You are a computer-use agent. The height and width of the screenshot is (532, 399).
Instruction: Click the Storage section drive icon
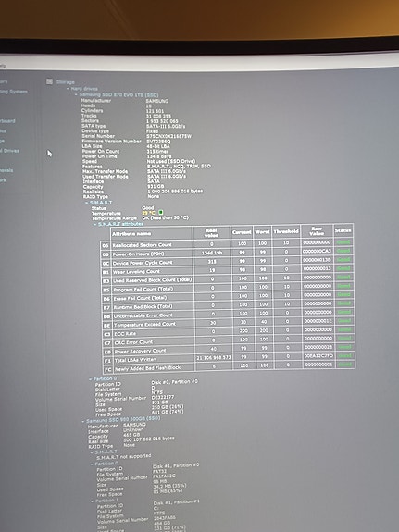point(49,81)
